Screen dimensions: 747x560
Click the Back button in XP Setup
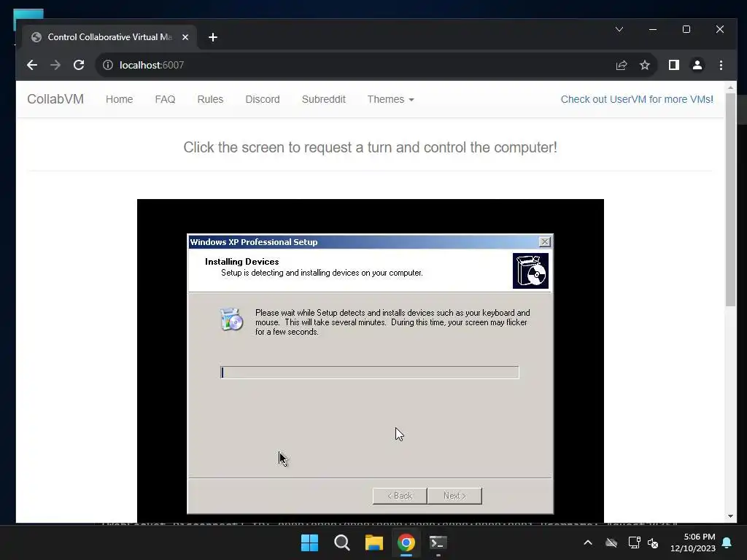tap(400, 496)
